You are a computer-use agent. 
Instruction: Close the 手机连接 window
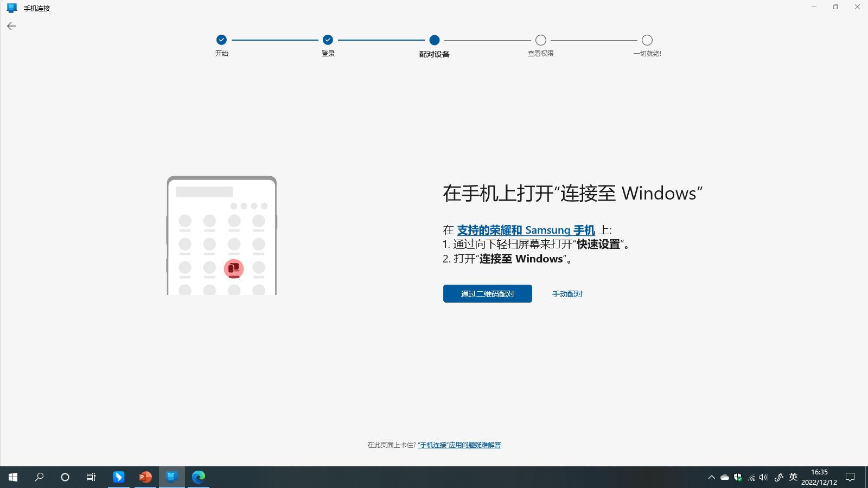coord(857,7)
